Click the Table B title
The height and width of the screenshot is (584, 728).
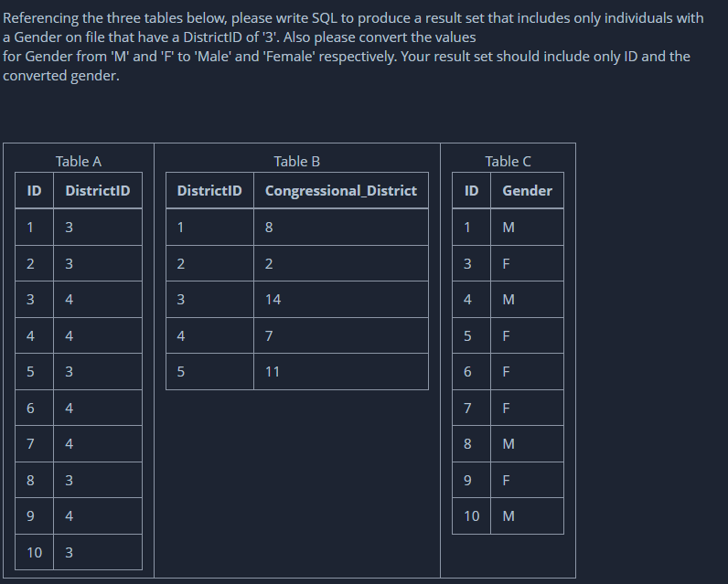[x=296, y=162]
